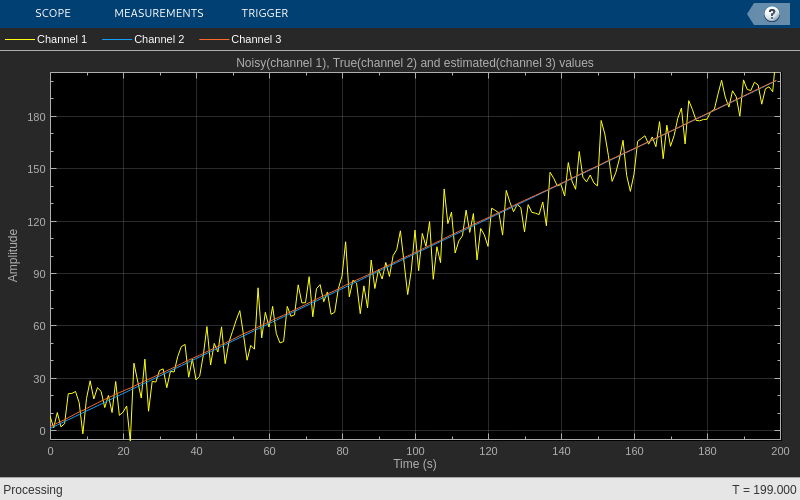Click x-axis tick label 120
Image resolution: width=800 pixels, height=500 pixels.
488,451
